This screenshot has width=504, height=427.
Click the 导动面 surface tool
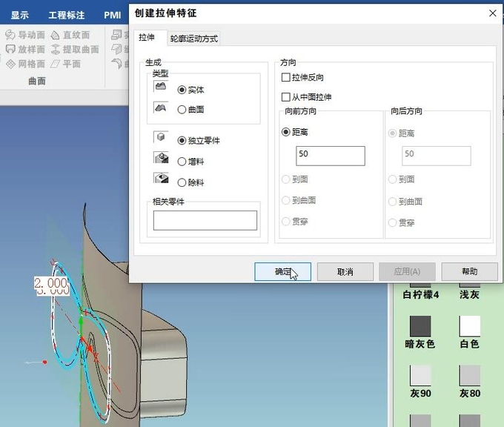coord(25,35)
